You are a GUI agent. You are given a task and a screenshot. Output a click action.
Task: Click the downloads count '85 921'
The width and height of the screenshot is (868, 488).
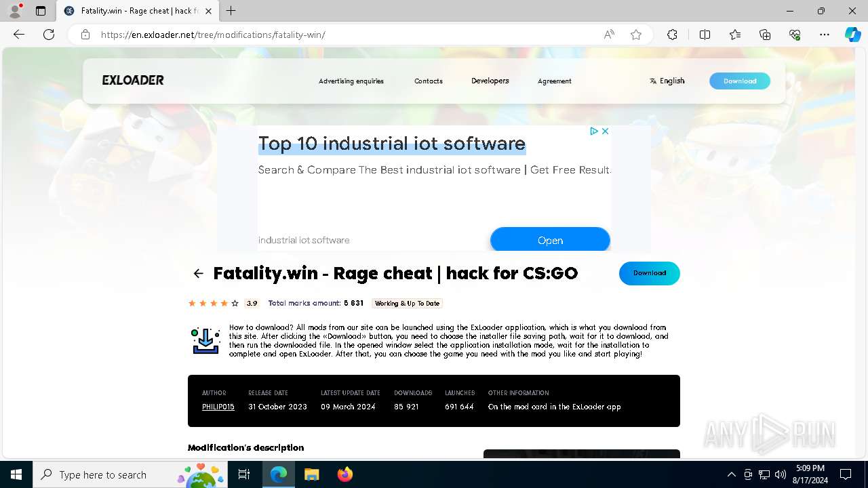tap(406, 407)
